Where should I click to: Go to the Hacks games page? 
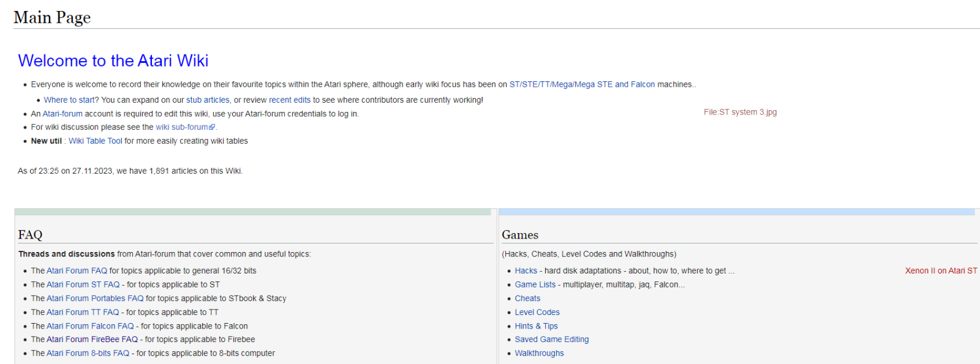tap(526, 270)
